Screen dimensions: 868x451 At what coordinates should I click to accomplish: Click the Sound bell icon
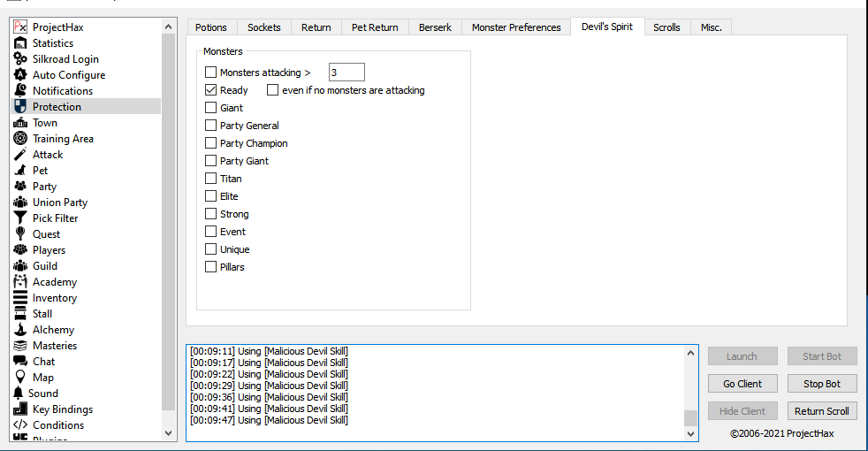pyautogui.click(x=19, y=394)
